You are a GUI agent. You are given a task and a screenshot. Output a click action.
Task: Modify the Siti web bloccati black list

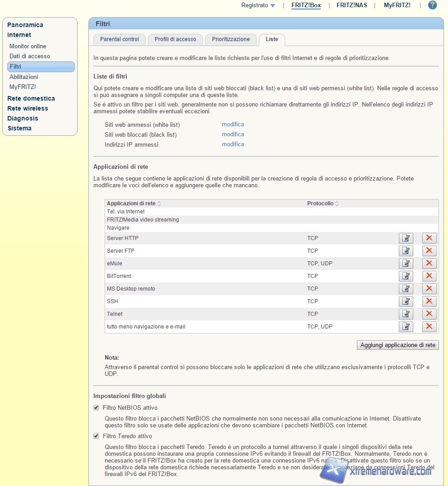(x=233, y=134)
